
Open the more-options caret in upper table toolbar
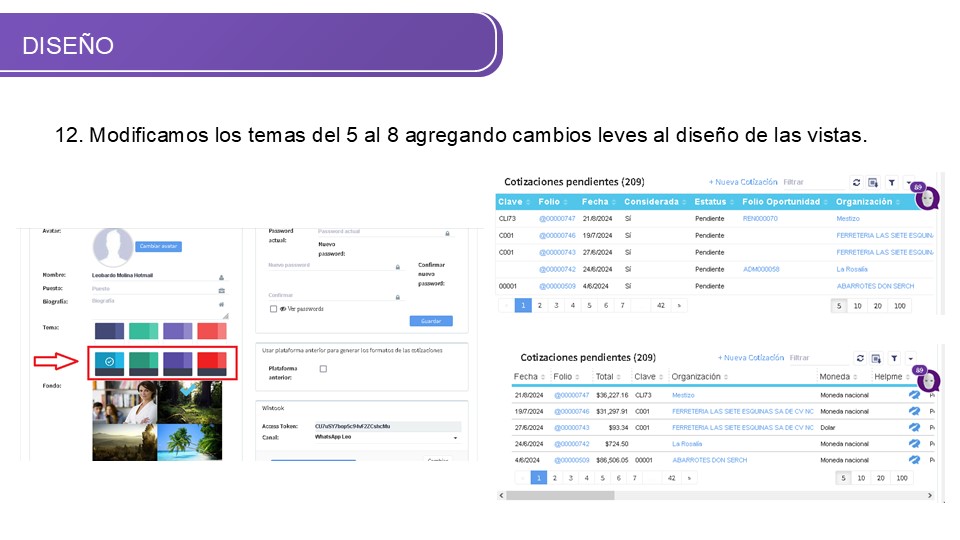(x=909, y=182)
